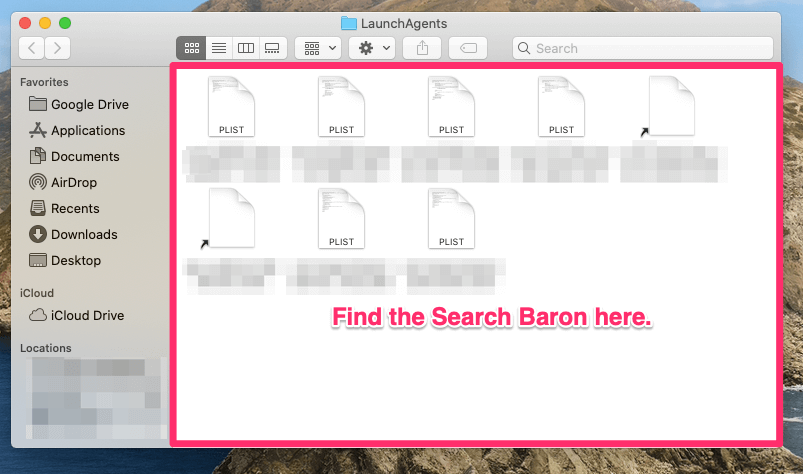
Task: Open Google Drive in the sidebar
Action: pos(79,104)
